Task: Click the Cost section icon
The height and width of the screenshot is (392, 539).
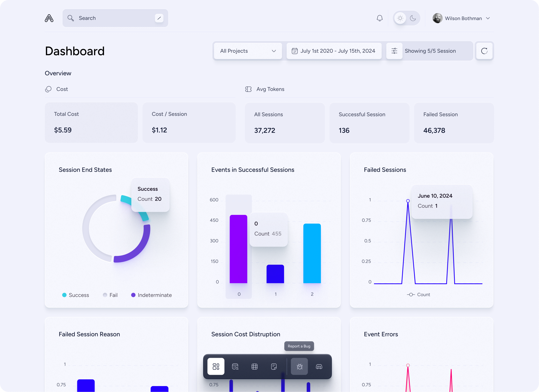Action: point(48,89)
